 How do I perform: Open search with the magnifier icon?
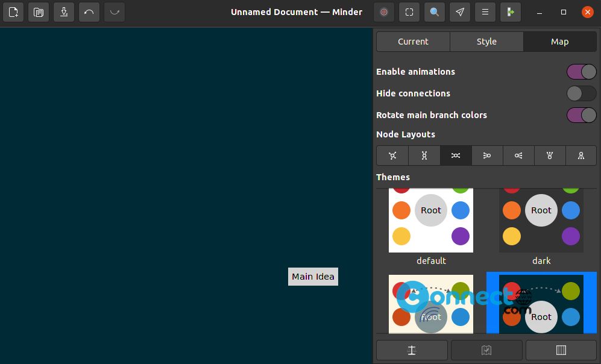coord(435,12)
